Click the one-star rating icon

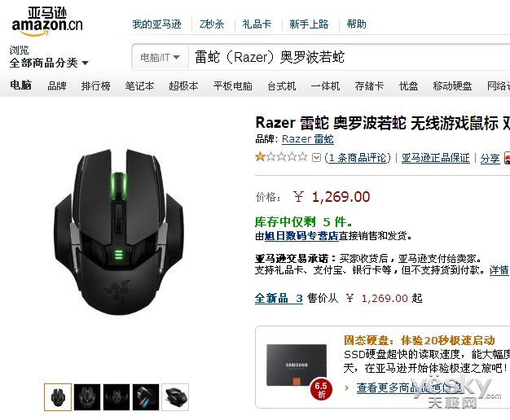tap(281, 157)
